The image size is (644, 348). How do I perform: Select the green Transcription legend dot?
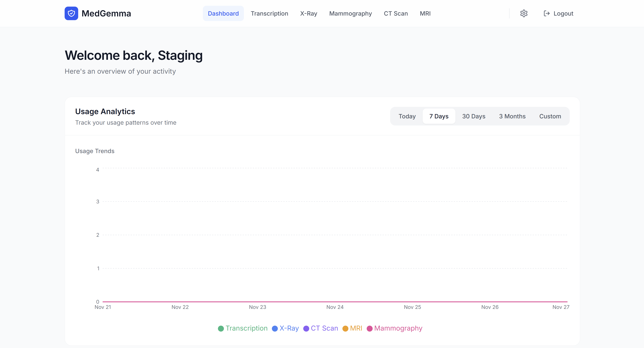point(221,329)
